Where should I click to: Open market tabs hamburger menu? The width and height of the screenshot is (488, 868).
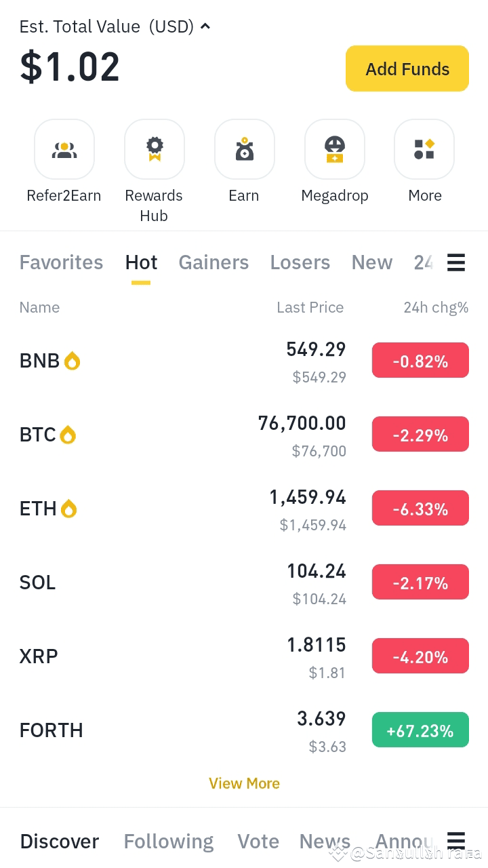(x=456, y=262)
